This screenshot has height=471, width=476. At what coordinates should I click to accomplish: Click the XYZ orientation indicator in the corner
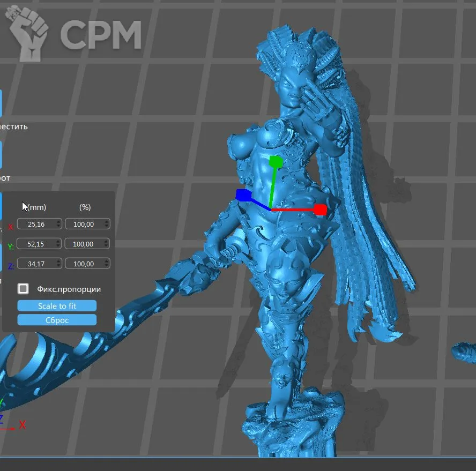[x=10, y=418]
